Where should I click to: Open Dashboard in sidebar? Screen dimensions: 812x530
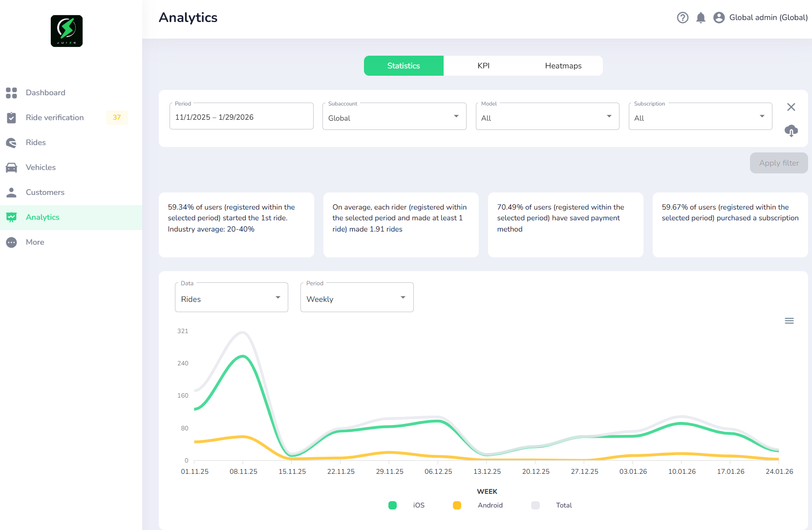point(71,93)
